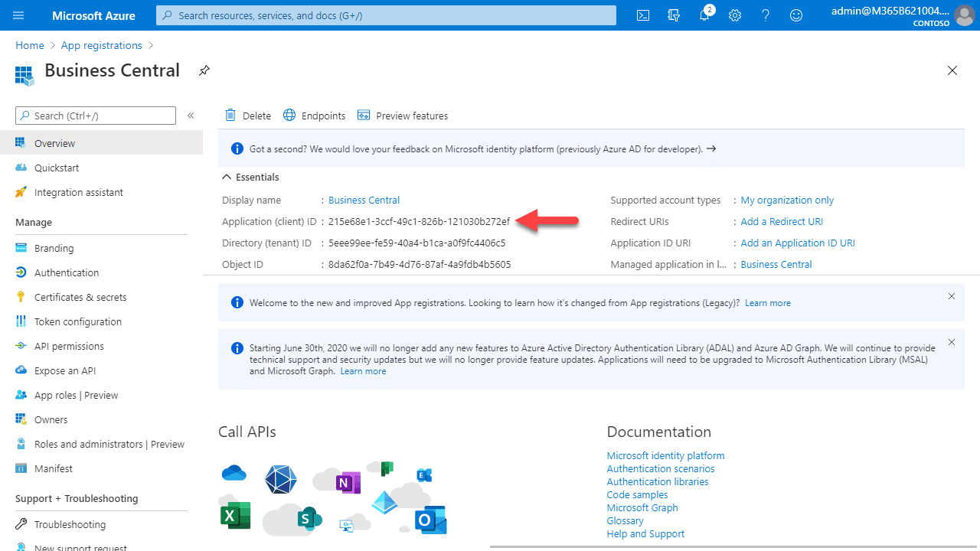Click Add an Application ID URI

pyautogui.click(x=798, y=243)
